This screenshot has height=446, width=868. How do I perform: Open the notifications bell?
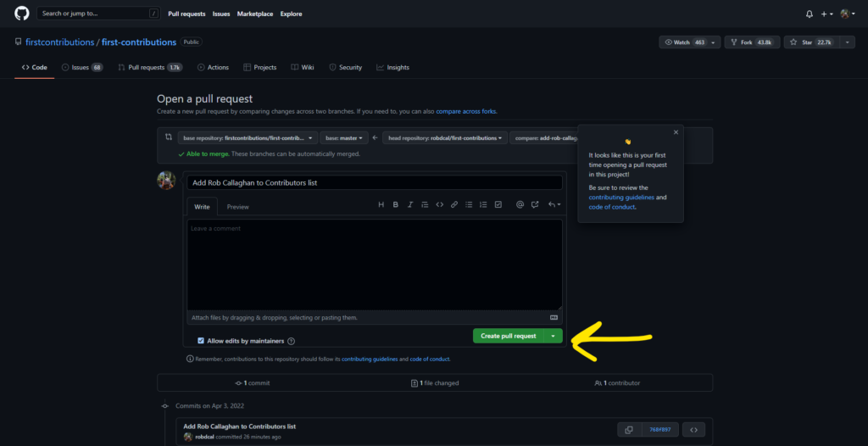[x=810, y=14]
